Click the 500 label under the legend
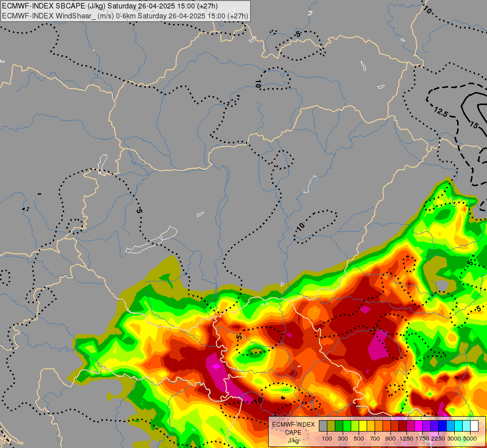Viewport: 487px width, 448px height. click(x=359, y=439)
